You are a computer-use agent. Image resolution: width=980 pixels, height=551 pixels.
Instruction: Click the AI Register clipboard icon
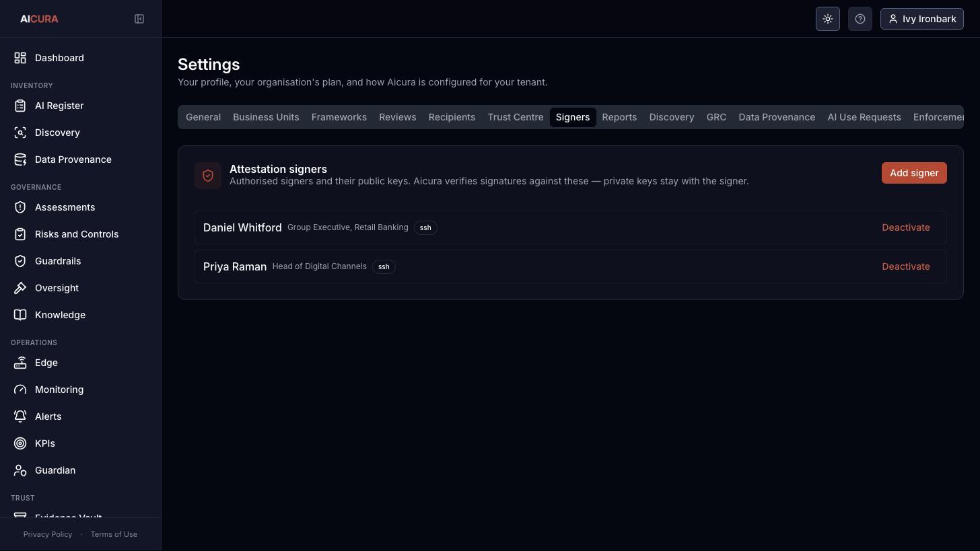(x=20, y=106)
